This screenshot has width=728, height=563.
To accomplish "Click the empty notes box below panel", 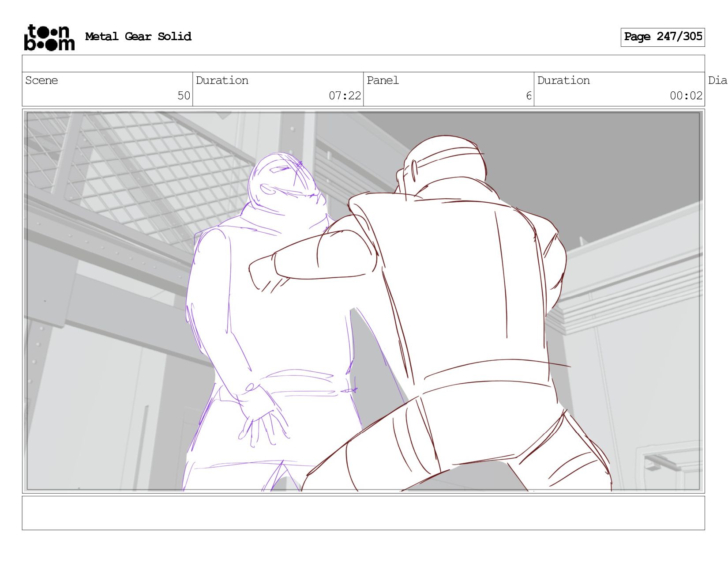I will click(x=363, y=513).
